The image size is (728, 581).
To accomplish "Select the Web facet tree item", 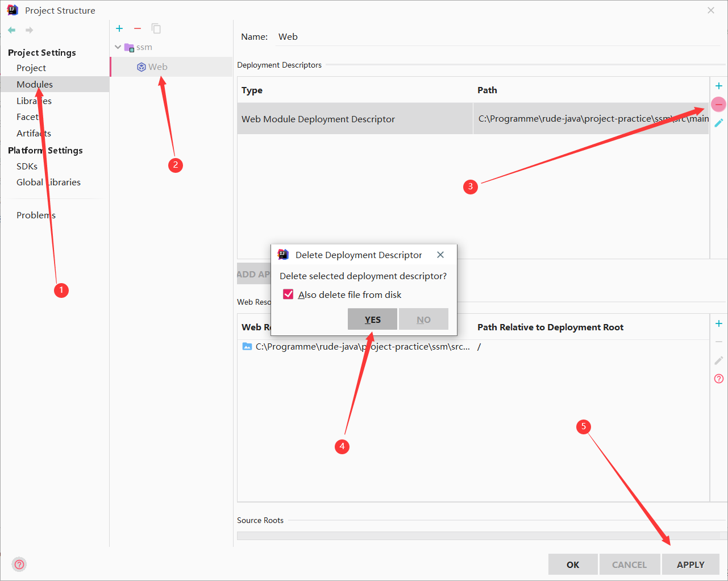I will [171, 67].
